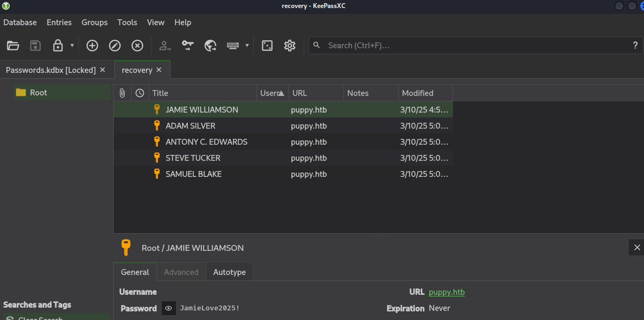Image resolution: width=644 pixels, height=320 pixels.
Task: Expand the Auto-Type dropdown arrow
Action: pos(247,46)
